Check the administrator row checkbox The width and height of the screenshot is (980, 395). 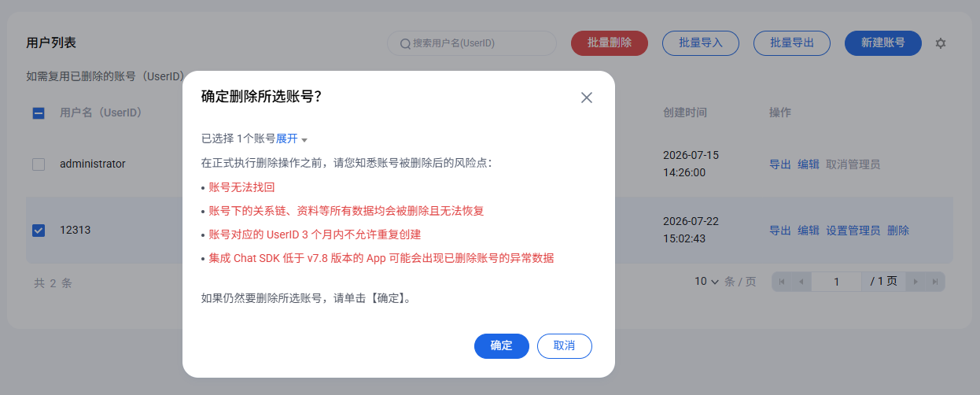pos(39,164)
